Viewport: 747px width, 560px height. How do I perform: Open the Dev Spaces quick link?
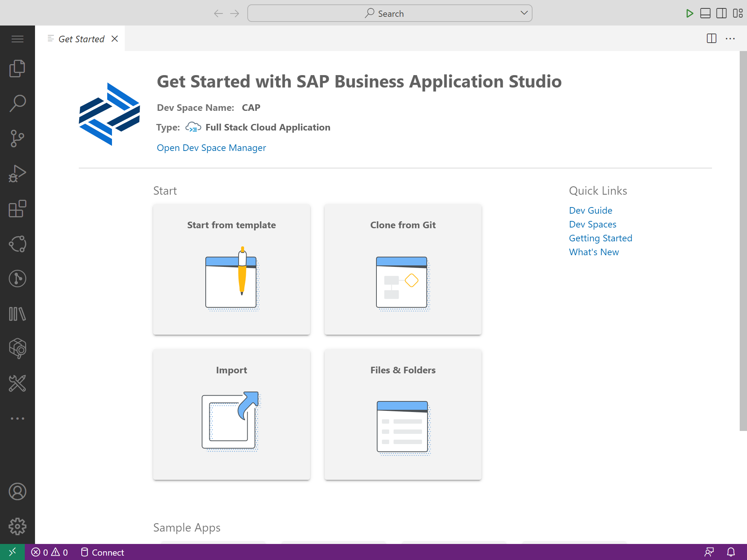click(593, 224)
